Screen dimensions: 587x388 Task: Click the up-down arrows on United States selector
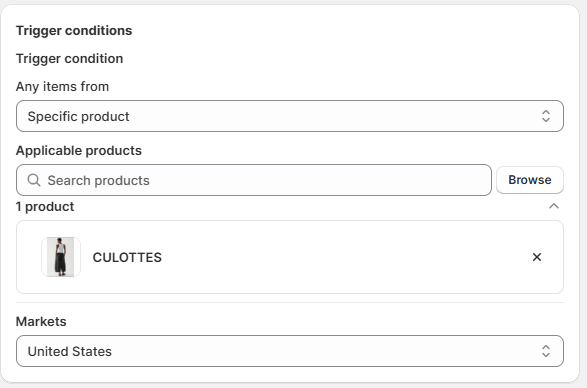pos(546,351)
